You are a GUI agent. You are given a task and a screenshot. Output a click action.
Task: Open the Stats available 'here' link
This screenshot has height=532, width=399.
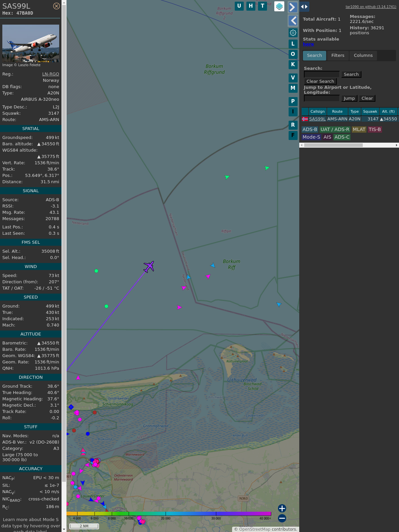click(308, 44)
